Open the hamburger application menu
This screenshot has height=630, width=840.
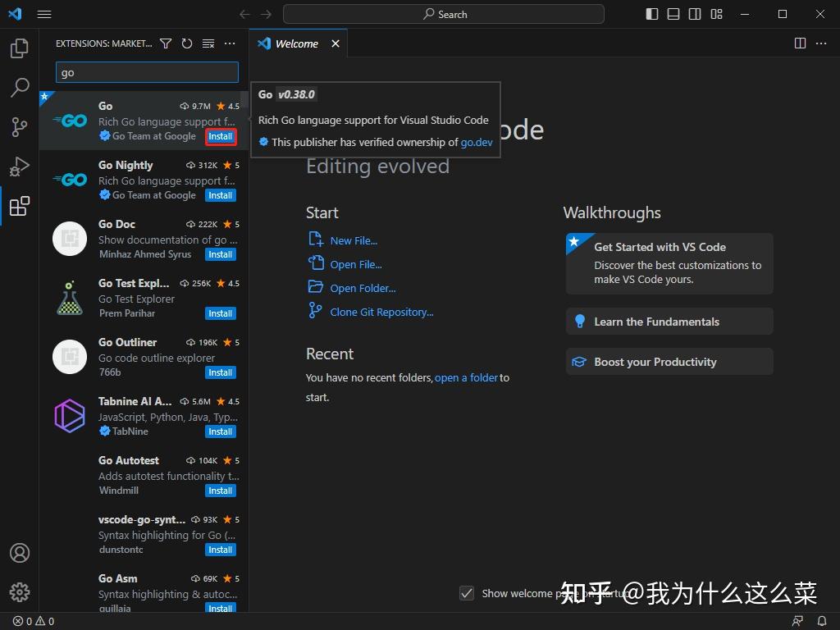[x=44, y=14]
